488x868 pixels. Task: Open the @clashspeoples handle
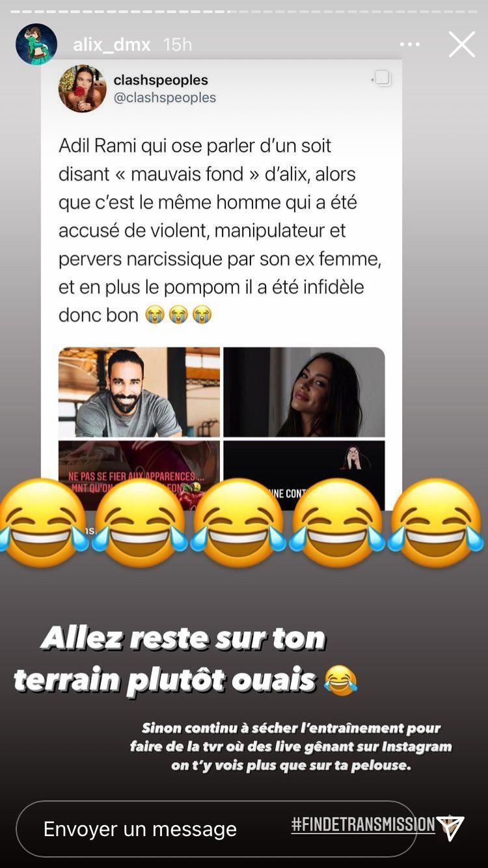[x=165, y=98]
